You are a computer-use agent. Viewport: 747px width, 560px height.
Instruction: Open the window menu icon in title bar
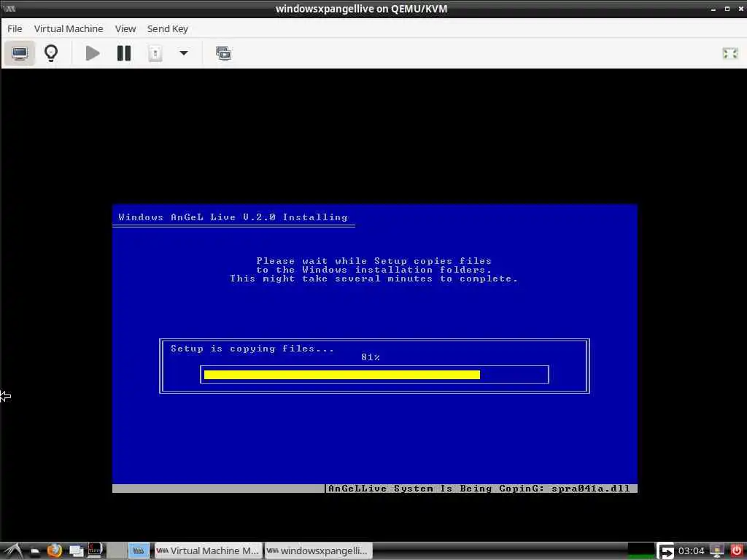point(9,9)
